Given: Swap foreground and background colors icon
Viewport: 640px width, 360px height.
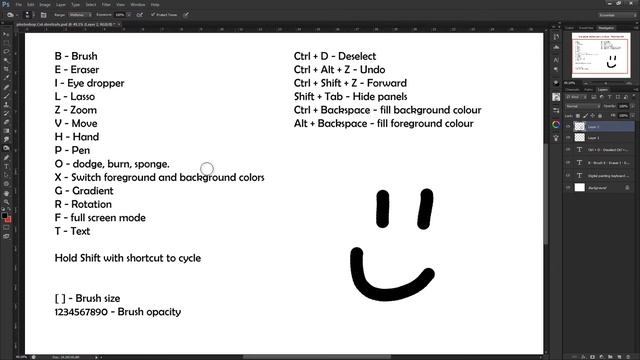Looking at the screenshot, I should pyautogui.click(x=9, y=209).
